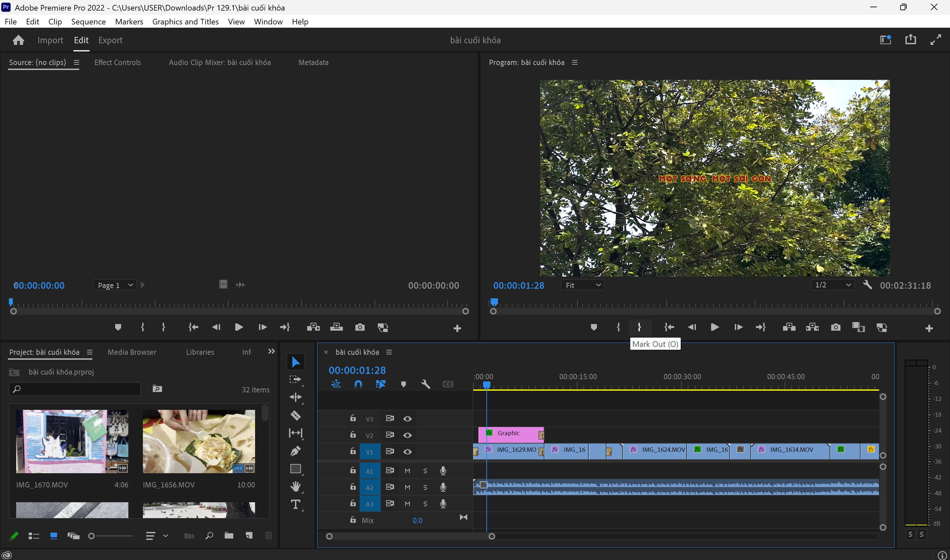Open the Sequence menu
This screenshot has height=560, width=950.
point(88,21)
